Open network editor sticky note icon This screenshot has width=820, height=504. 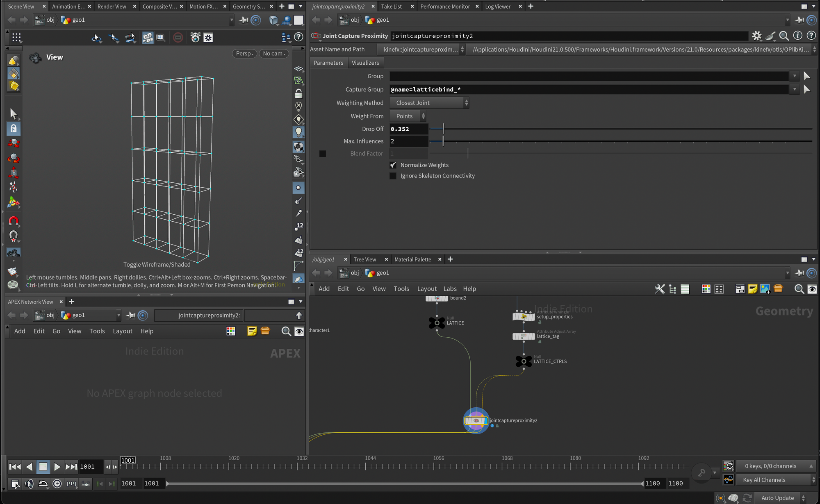coord(752,289)
